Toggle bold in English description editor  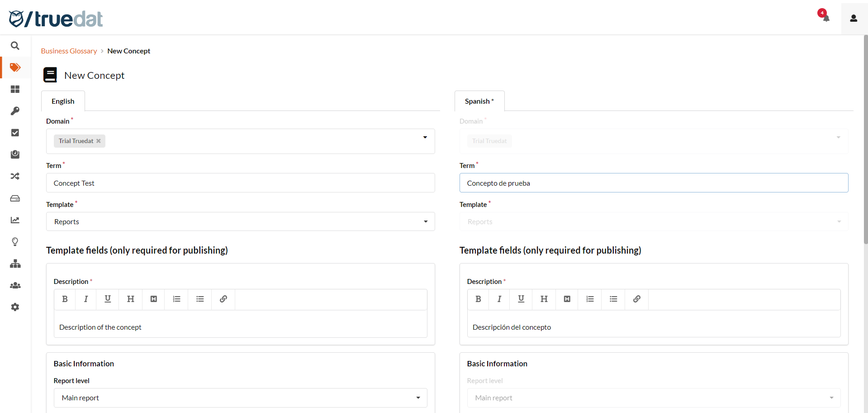[65, 299]
